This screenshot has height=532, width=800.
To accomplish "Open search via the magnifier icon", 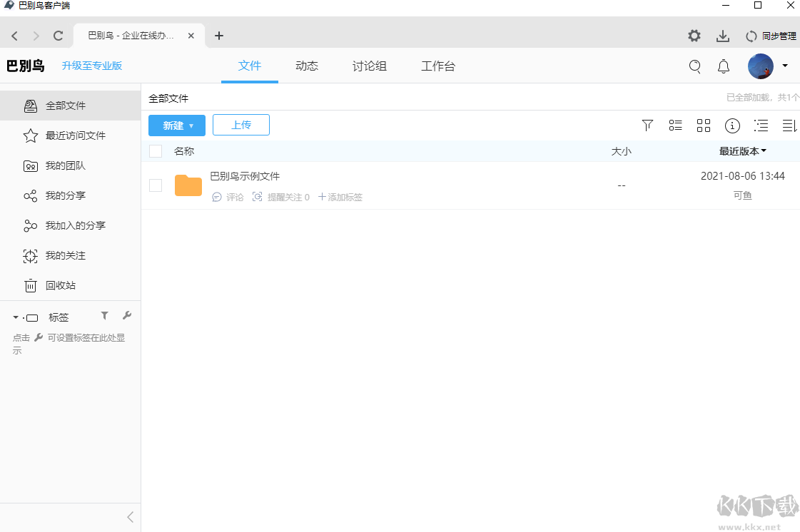I will pos(695,66).
